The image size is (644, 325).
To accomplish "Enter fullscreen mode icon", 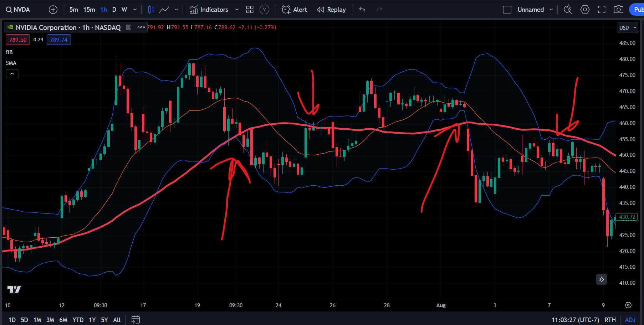I will (x=602, y=10).
